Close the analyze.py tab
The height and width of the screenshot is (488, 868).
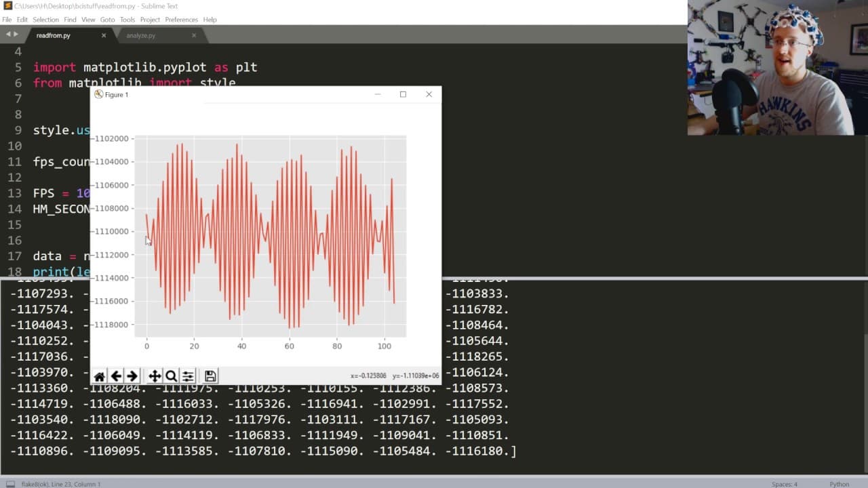[x=194, y=35]
